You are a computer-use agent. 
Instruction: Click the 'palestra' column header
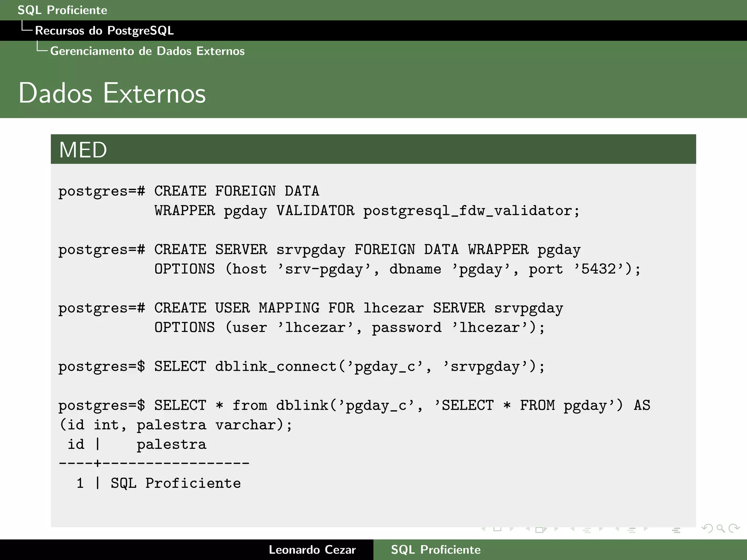pyautogui.click(x=171, y=445)
